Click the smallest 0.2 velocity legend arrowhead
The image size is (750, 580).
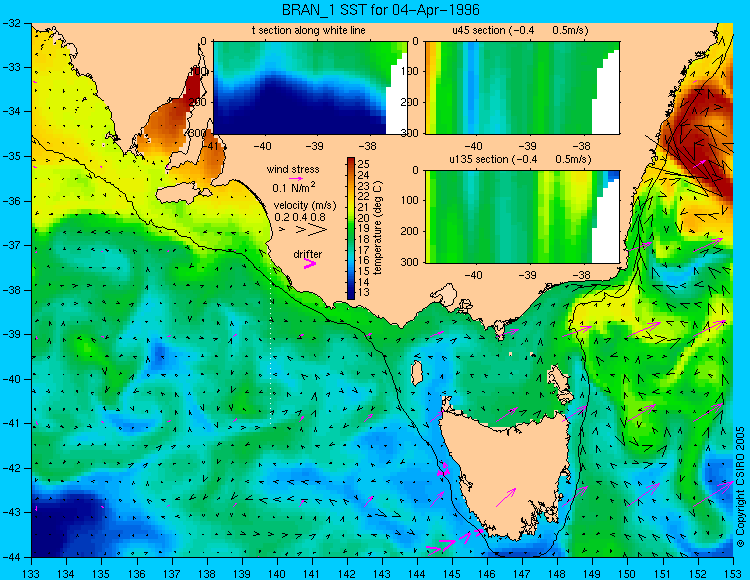click(282, 230)
